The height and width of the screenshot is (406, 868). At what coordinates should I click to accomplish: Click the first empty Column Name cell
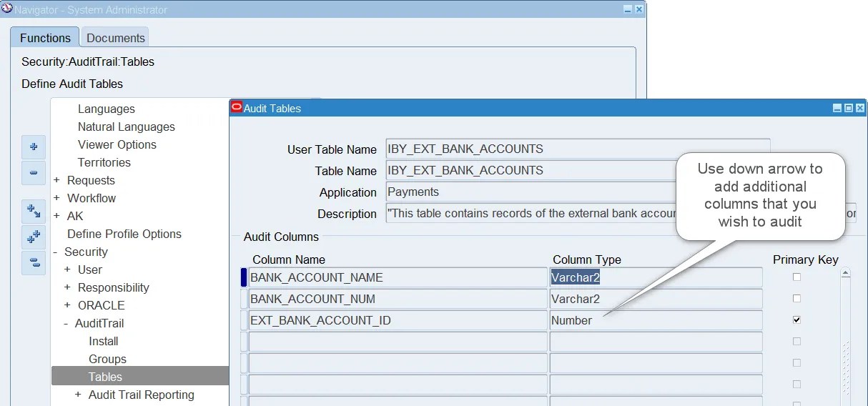coord(398,342)
